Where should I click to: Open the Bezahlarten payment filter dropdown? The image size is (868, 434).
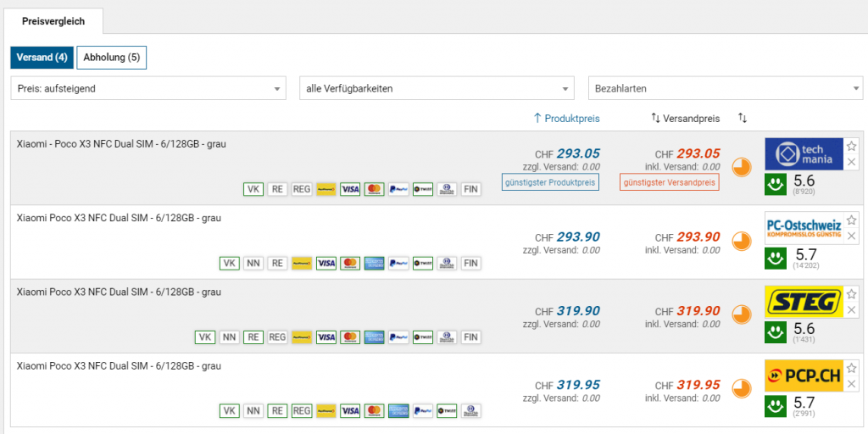pos(726,88)
